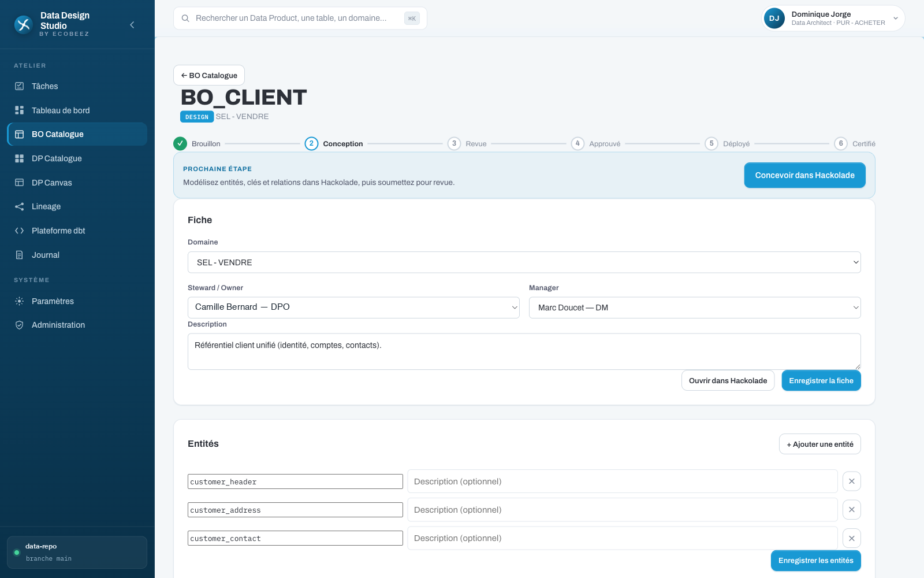Remove the customer_header entity

coord(852,481)
